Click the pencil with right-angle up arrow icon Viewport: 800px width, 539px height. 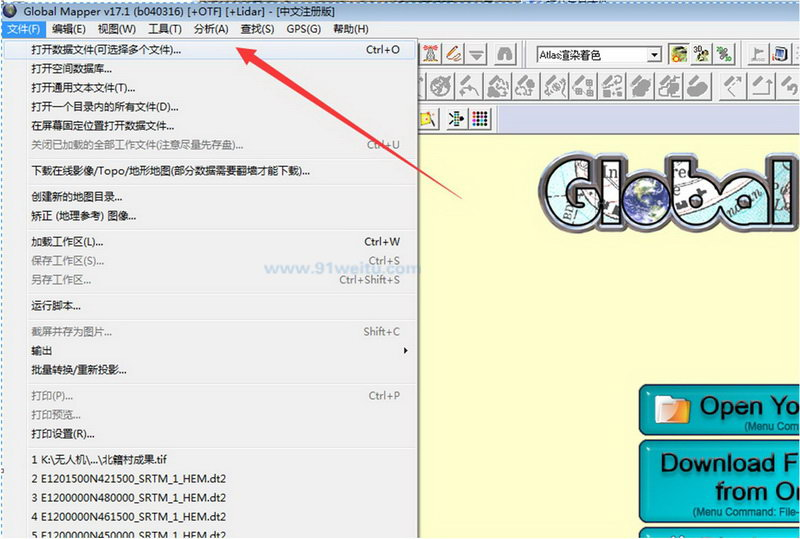[761, 86]
